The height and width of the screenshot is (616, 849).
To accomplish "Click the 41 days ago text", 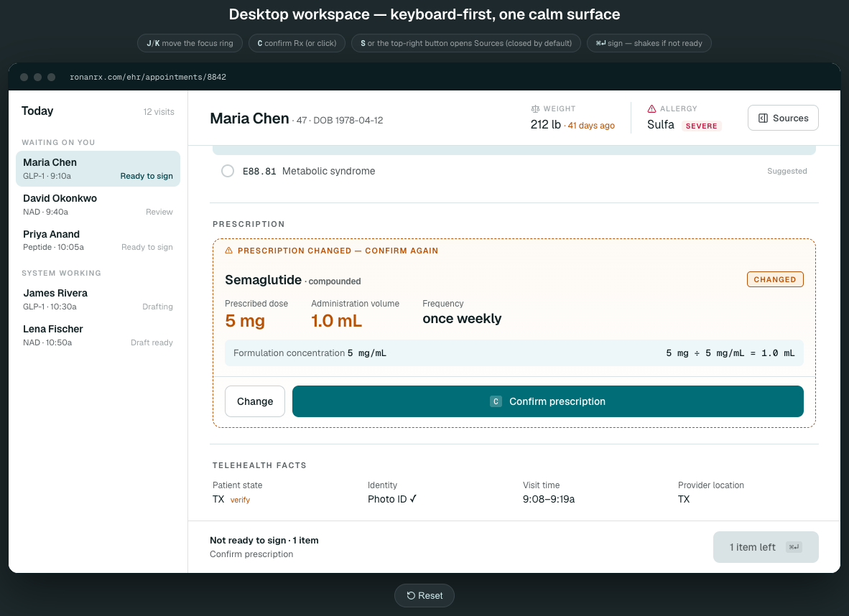I will click(x=590, y=126).
